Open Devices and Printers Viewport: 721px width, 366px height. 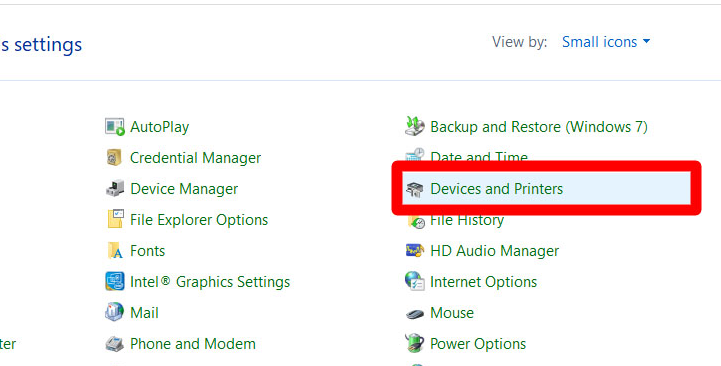click(497, 189)
